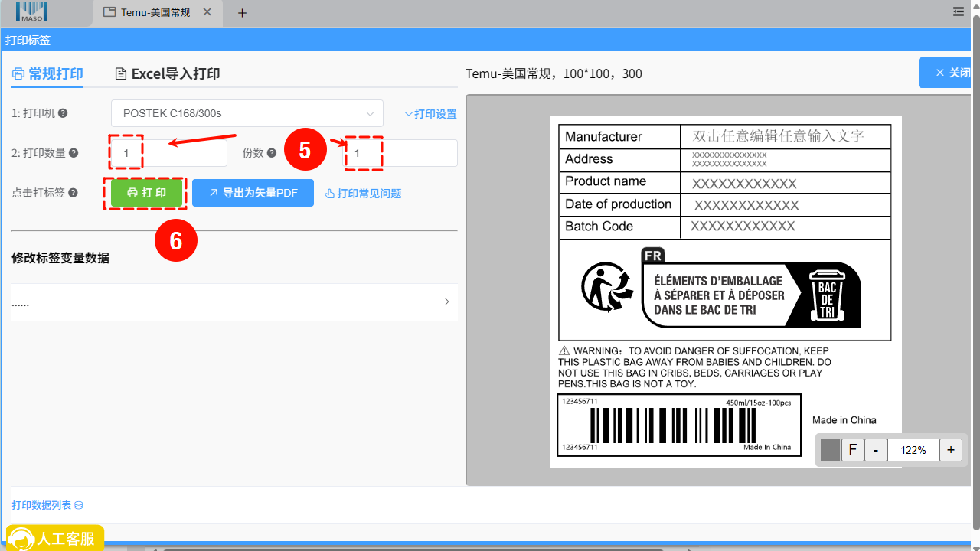The image size is (980, 551).
Task: Click database icon beside 打印数据列表
Action: point(78,505)
